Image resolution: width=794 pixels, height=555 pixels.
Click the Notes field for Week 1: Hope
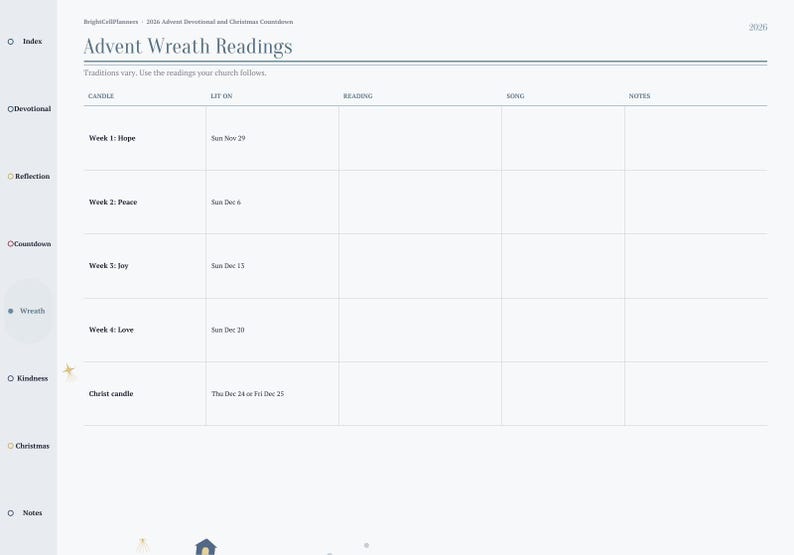pos(696,138)
